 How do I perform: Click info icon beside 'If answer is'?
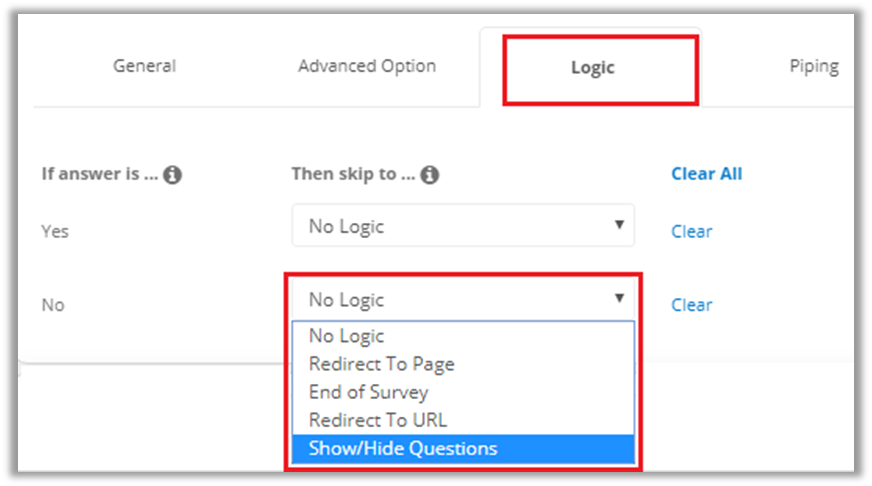173,175
